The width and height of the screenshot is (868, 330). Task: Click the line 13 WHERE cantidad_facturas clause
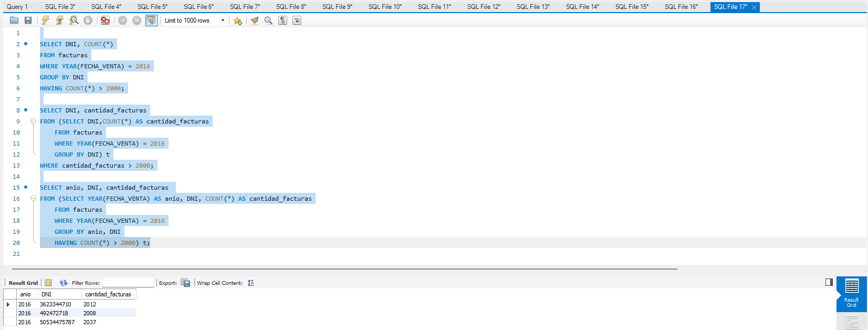coord(97,166)
